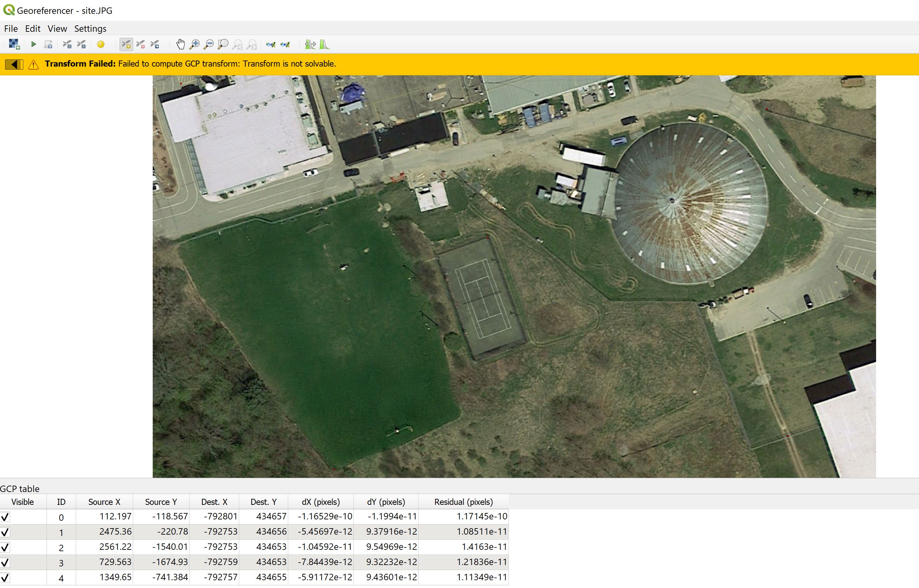Click the domed roof center on image

tap(672, 200)
